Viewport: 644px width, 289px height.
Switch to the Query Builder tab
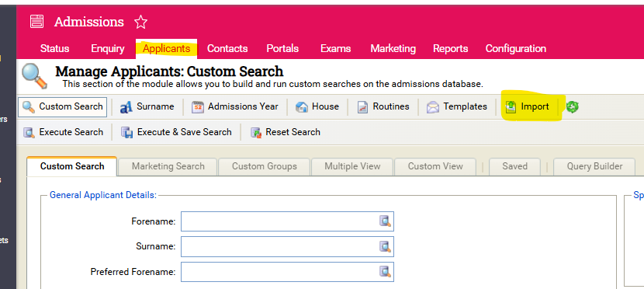coord(594,166)
